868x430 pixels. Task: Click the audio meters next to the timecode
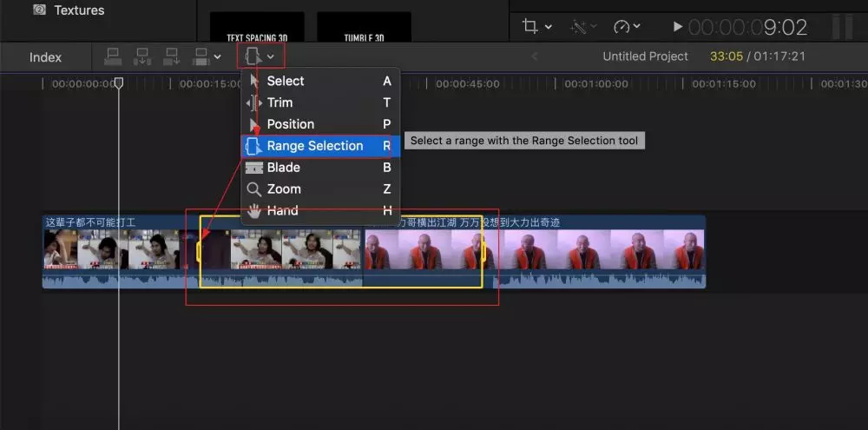[x=842, y=27]
